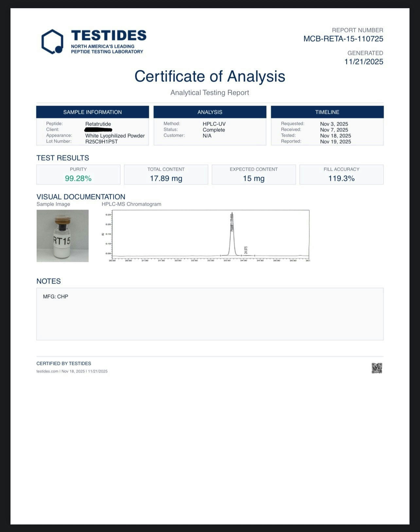420x532 pixels.
Task: Click the QR code in the footer
Action: (377, 368)
